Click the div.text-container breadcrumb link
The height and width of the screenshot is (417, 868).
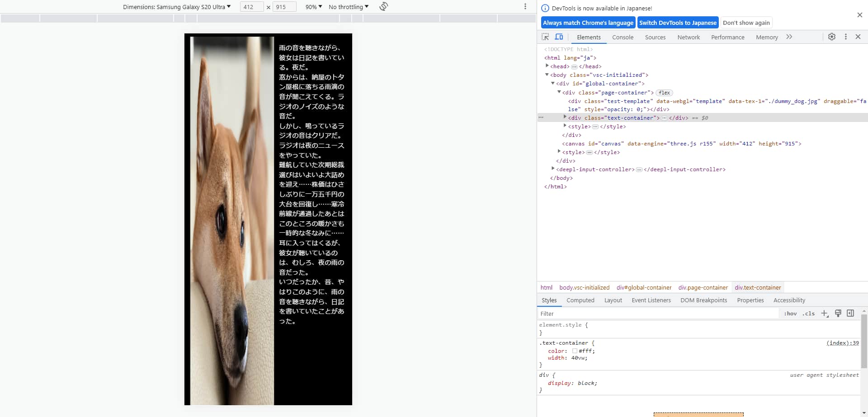click(758, 287)
